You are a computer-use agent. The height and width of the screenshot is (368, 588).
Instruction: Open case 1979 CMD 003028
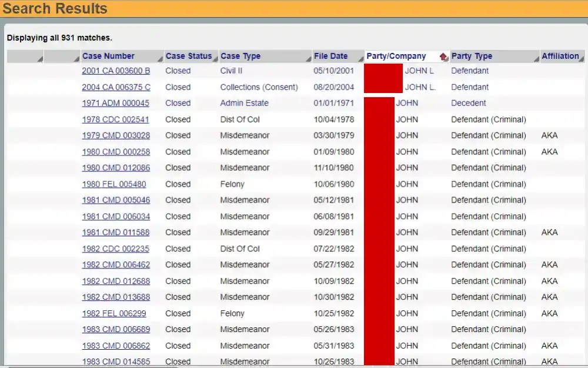point(116,135)
